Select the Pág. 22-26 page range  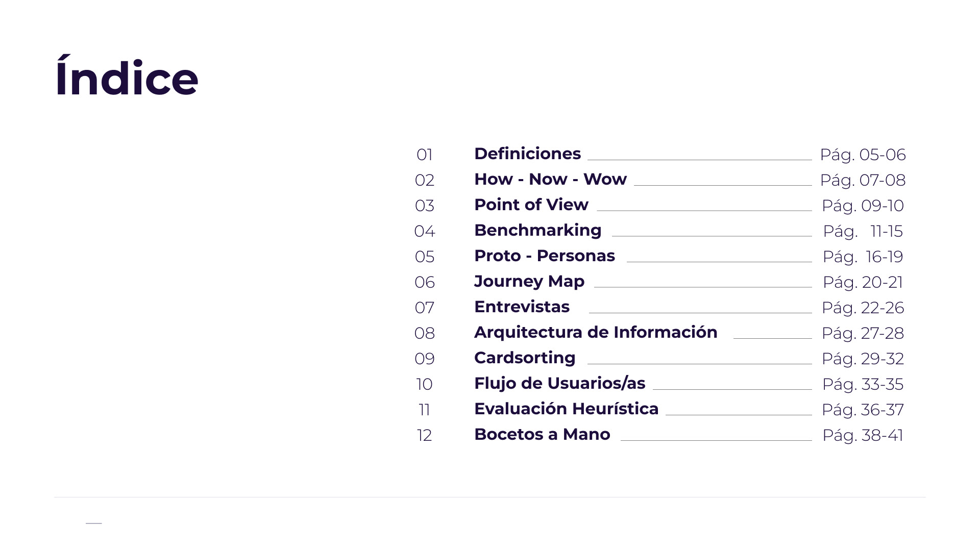coord(863,308)
